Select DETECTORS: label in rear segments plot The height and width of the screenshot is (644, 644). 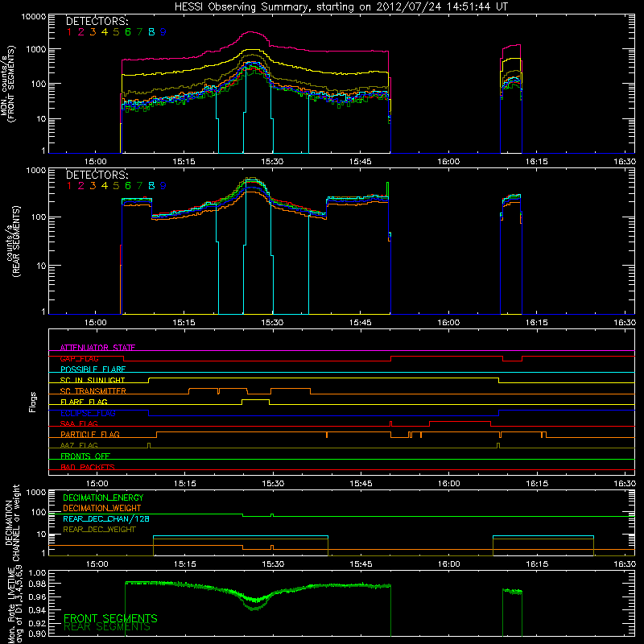click(x=97, y=175)
